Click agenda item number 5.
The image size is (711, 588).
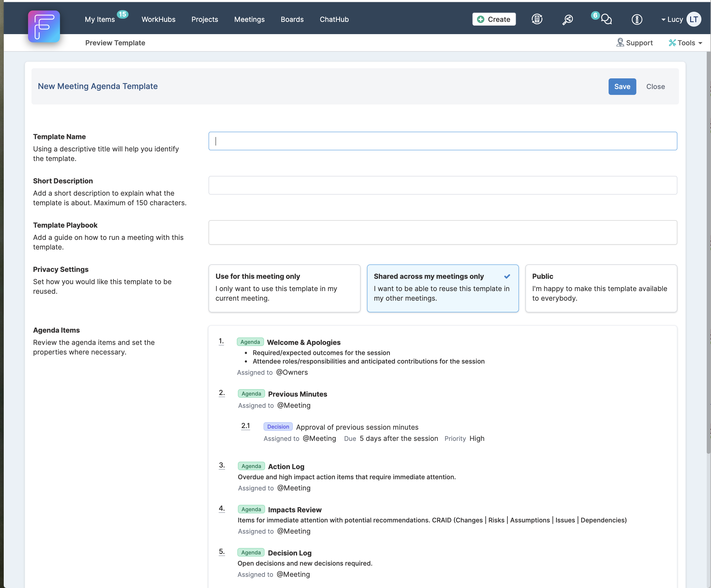[222, 552]
